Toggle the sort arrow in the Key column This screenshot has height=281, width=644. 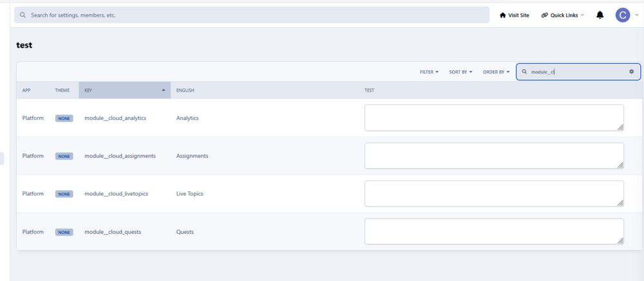point(164,90)
